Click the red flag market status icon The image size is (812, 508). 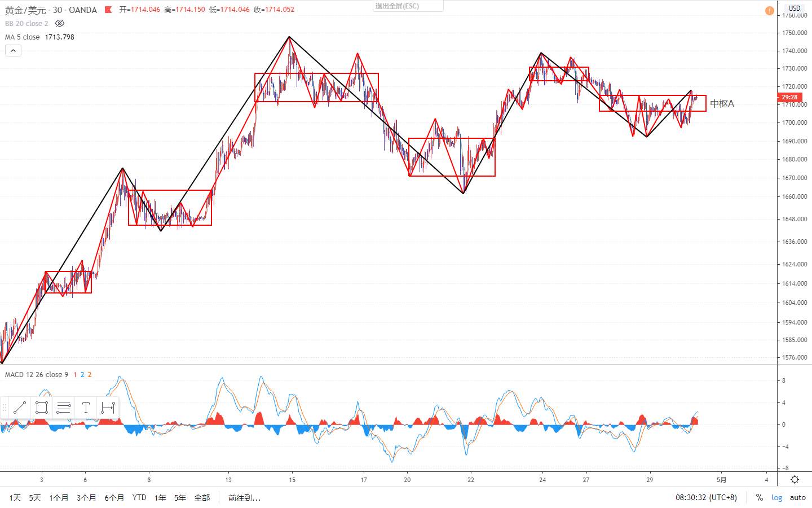click(108, 10)
